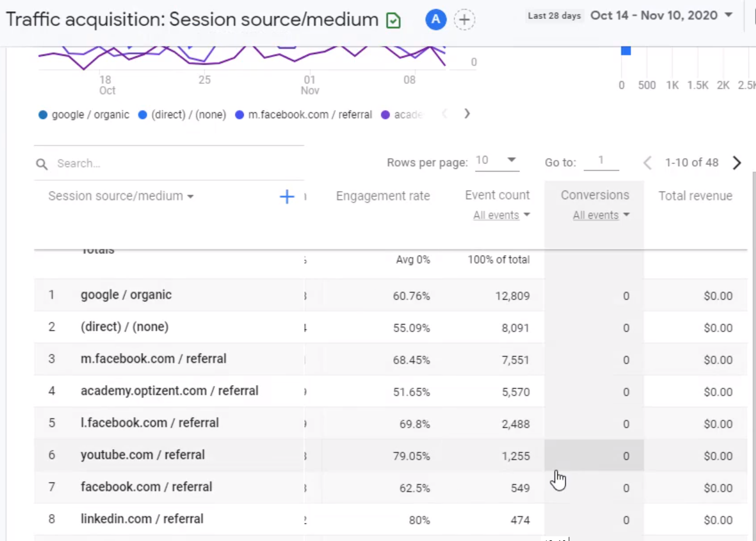Open the account avatar marked A
Viewport: 756px width, 541px height.
coord(436,19)
